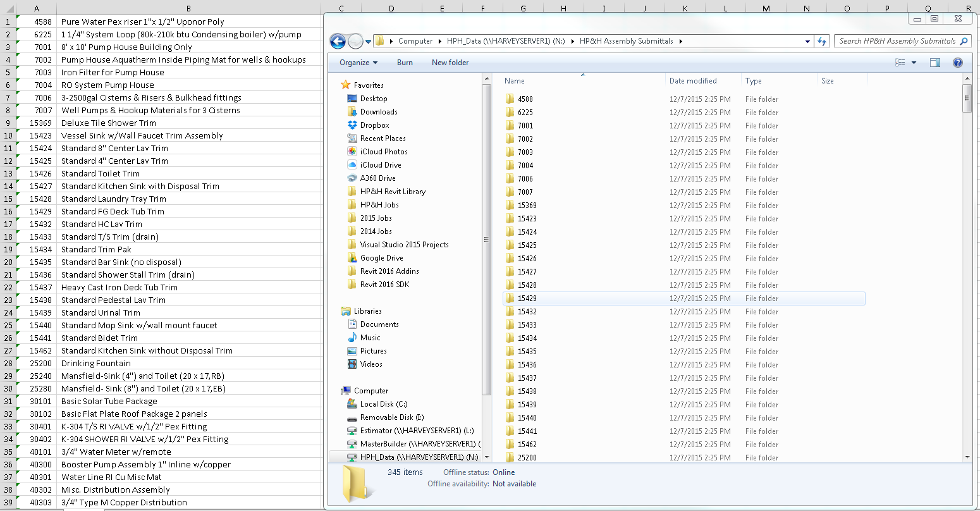
Task: Select the Favorites star icon
Action: coord(345,85)
